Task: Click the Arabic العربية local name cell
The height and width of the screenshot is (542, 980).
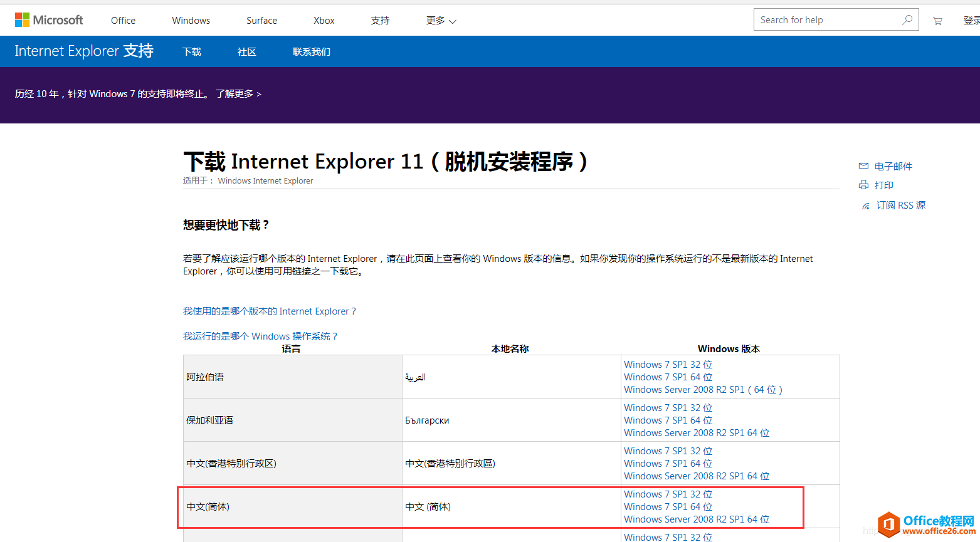Action: [x=512, y=377]
